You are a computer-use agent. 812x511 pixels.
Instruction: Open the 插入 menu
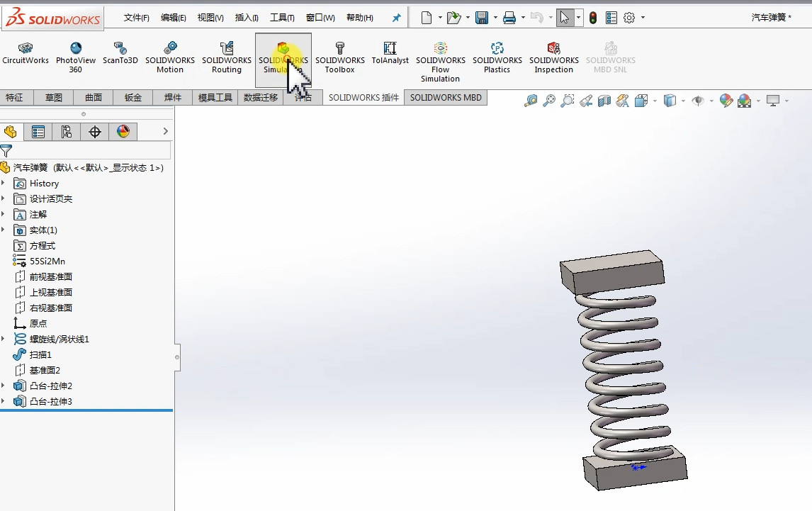246,16
